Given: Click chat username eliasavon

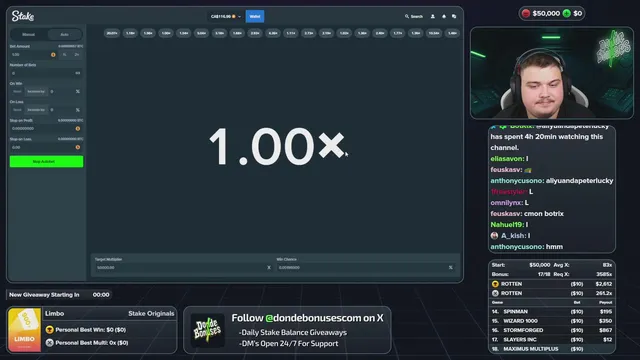Looking at the screenshot, I should click(x=507, y=159).
